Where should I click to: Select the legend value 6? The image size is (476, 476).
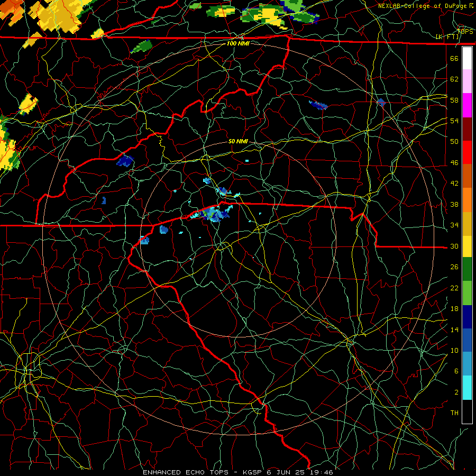point(456,371)
